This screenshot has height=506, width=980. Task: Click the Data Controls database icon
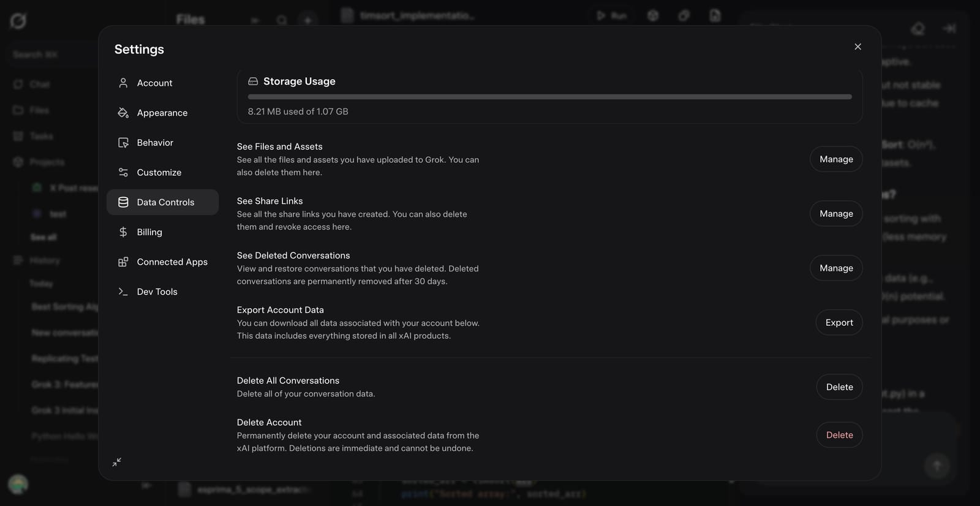[x=123, y=202]
